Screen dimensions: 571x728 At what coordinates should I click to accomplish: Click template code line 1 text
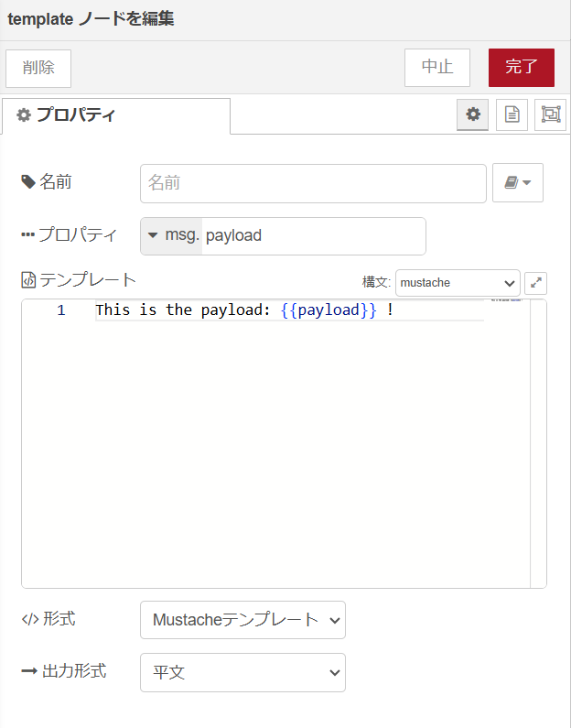pyautogui.click(x=244, y=310)
